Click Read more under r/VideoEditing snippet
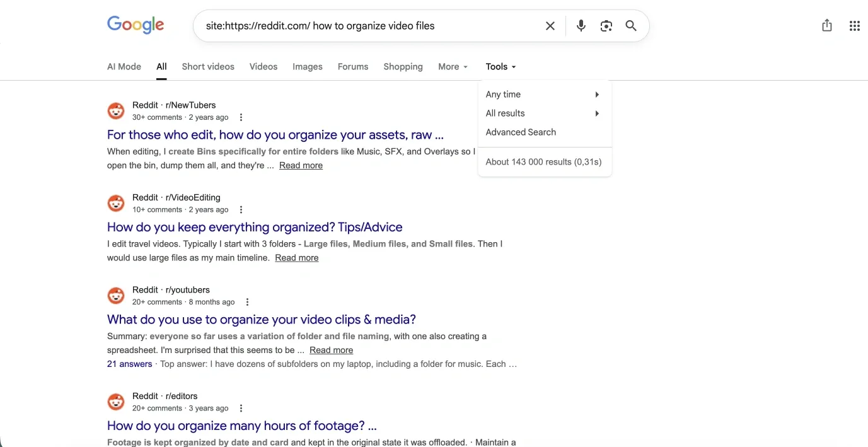The height and width of the screenshot is (447, 868). point(296,258)
